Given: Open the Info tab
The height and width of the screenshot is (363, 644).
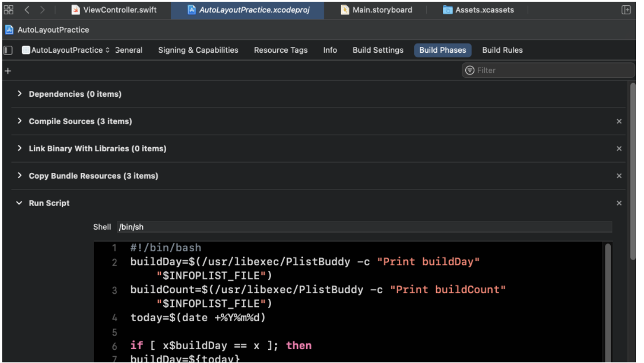Looking at the screenshot, I should point(330,50).
